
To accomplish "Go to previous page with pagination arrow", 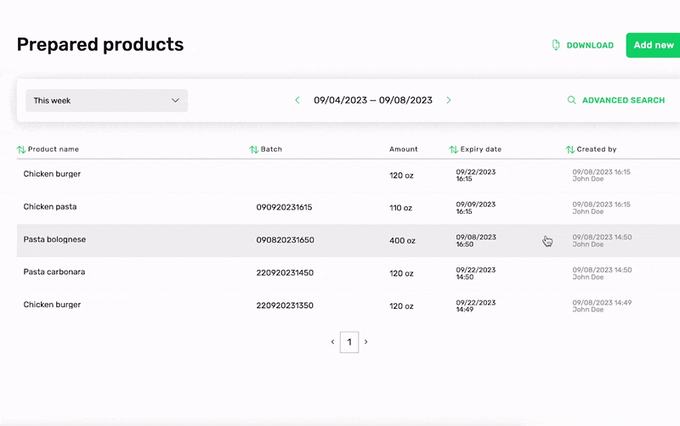I will pyautogui.click(x=333, y=342).
